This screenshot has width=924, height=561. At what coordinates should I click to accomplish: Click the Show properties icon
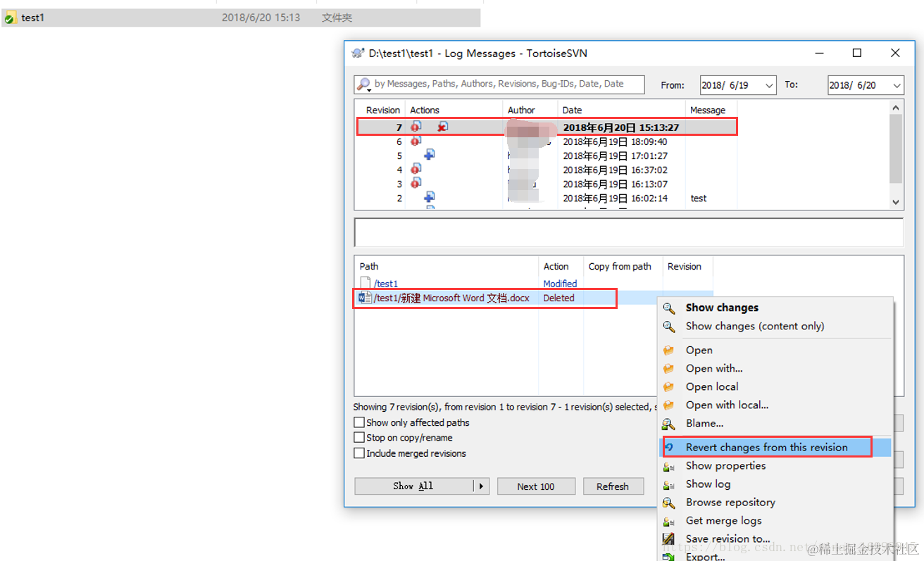[669, 465]
